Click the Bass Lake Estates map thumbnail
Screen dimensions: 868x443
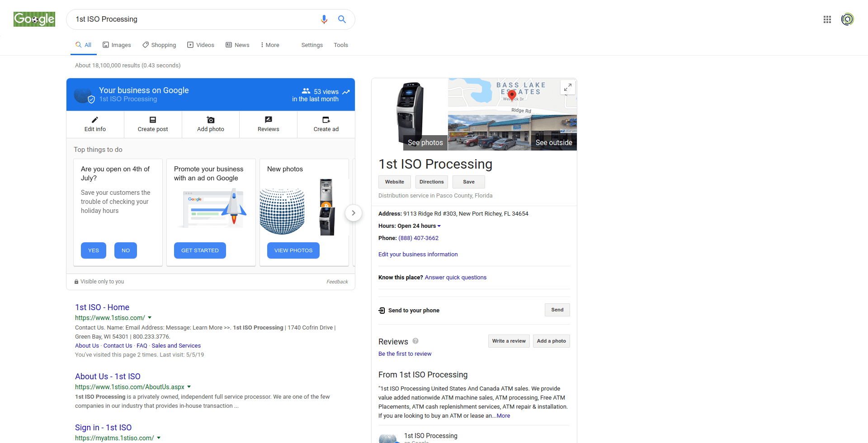(512, 96)
